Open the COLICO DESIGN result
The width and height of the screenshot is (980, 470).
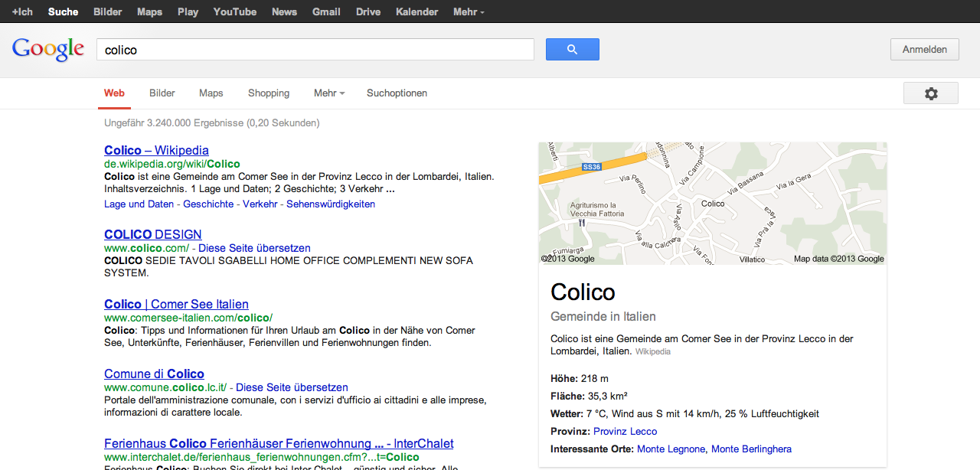[152, 235]
